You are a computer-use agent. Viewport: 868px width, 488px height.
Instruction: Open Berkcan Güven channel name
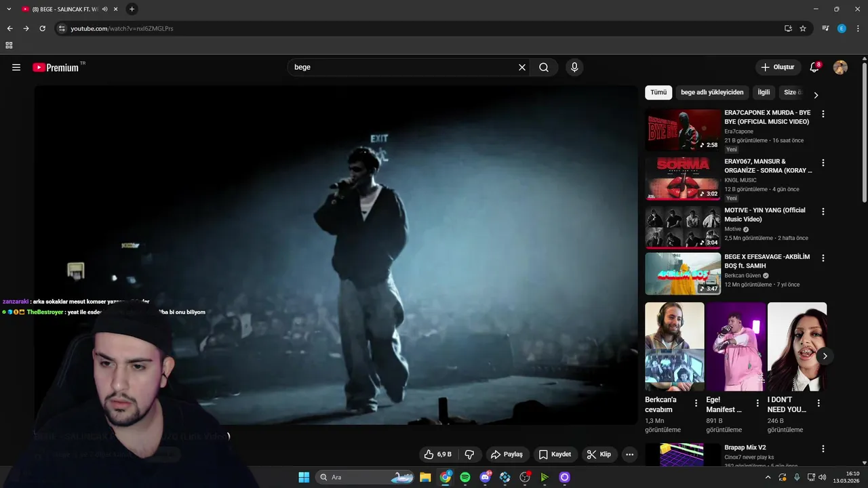743,276
